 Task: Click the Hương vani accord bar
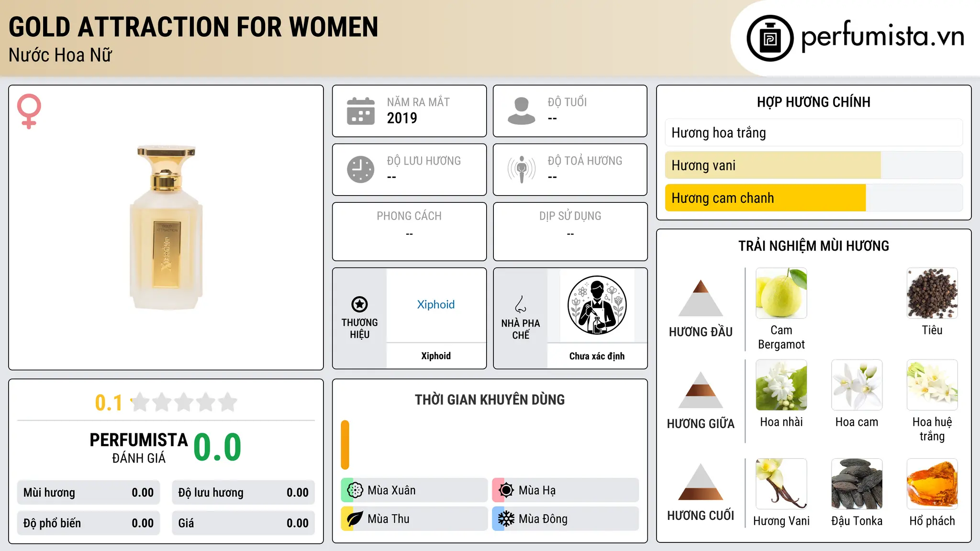pyautogui.click(x=813, y=165)
